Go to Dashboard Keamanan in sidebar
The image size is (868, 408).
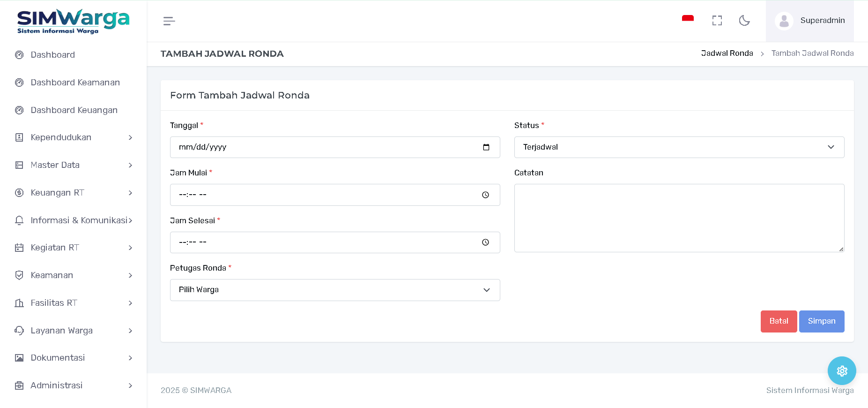pyautogui.click(x=75, y=83)
